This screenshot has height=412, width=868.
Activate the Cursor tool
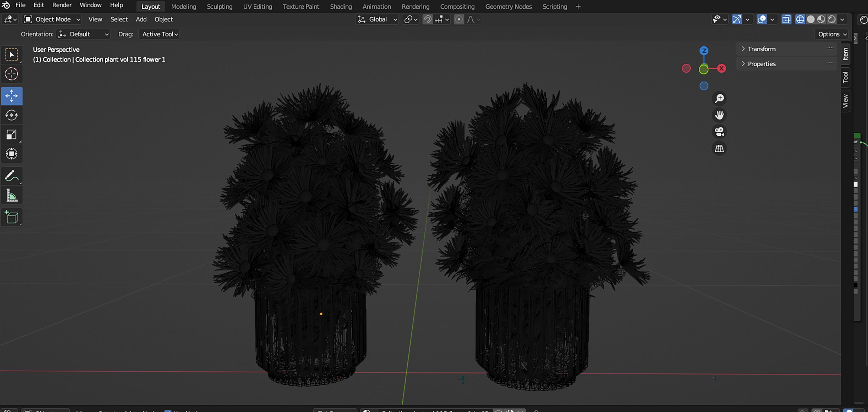[11, 74]
